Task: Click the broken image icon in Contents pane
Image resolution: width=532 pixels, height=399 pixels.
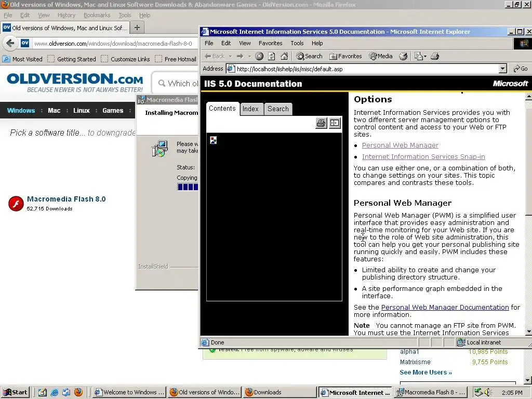Action: pos(214,140)
